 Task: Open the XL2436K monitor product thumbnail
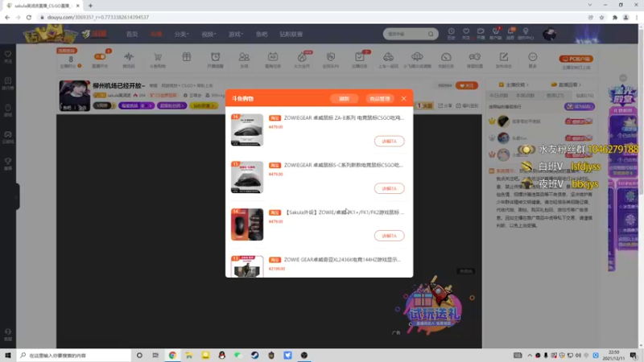coord(247,266)
